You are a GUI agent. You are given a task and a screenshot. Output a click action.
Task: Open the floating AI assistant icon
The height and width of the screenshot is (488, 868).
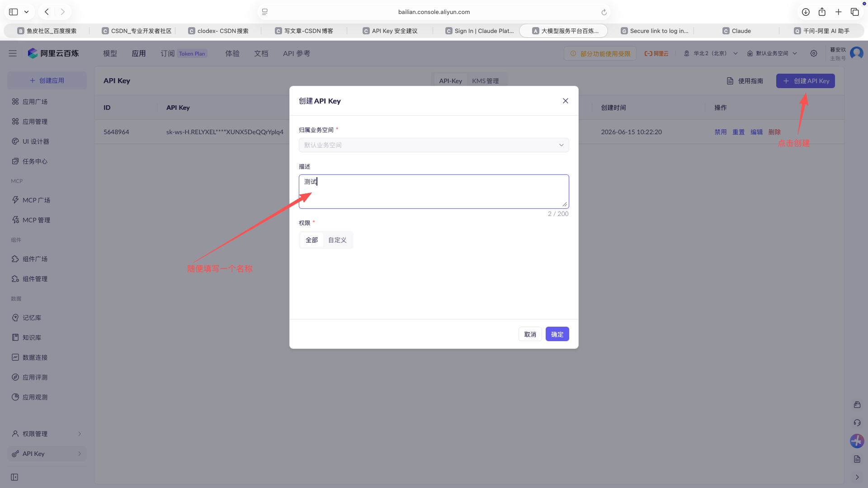coord(857,441)
